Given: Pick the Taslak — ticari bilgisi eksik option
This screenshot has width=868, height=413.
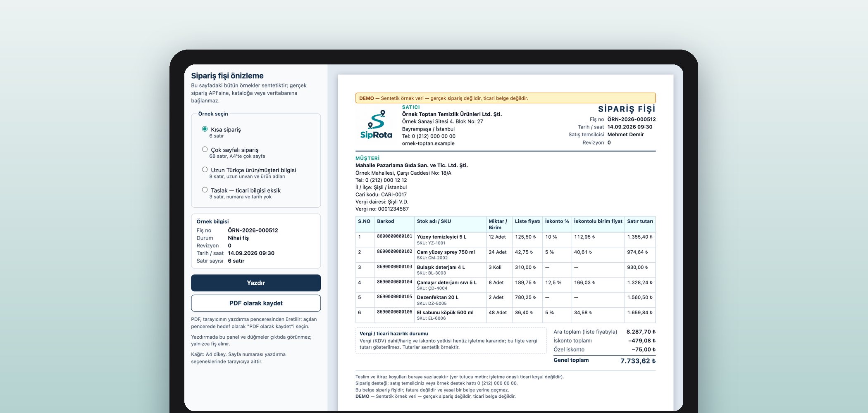Looking at the screenshot, I should pyautogui.click(x=205, y=190).
